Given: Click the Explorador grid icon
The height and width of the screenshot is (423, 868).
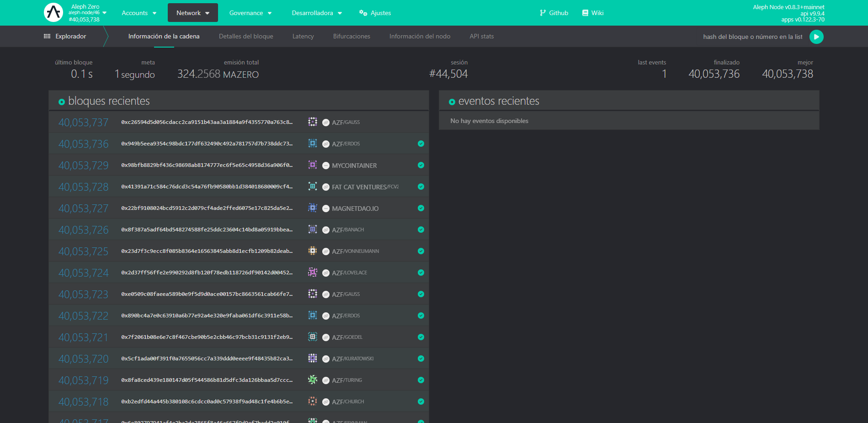Looking at the screenshot, I should pos(47,36).
